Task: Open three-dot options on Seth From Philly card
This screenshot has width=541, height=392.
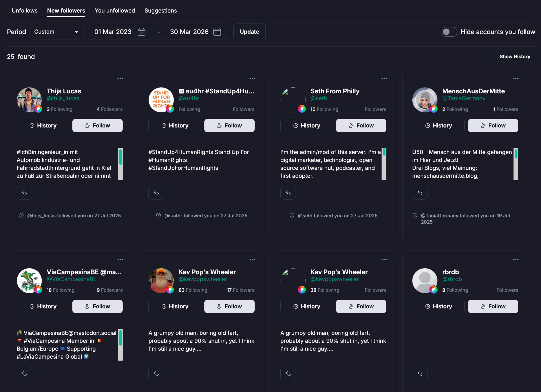Action: click(x=384, y=78)
